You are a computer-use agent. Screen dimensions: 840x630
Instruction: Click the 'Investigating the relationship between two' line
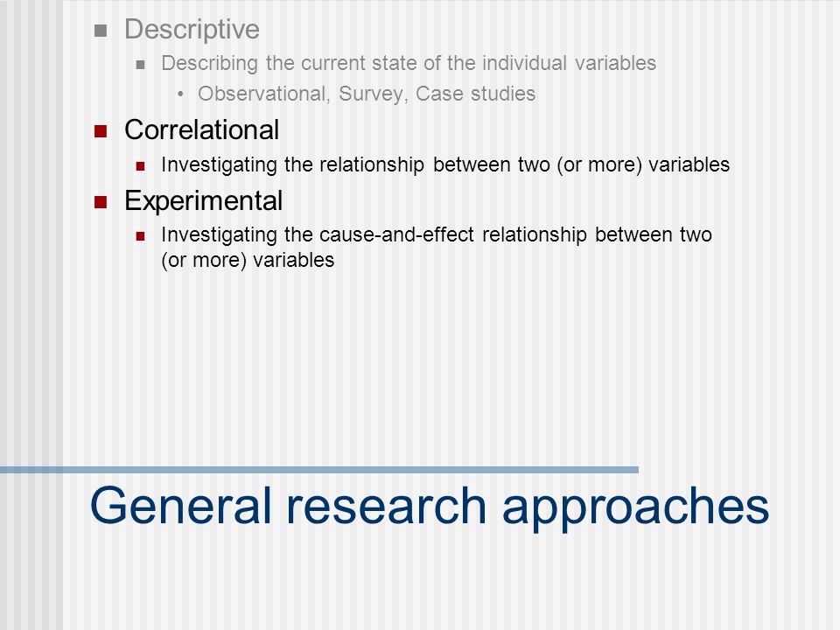click(x=445, y=164)
